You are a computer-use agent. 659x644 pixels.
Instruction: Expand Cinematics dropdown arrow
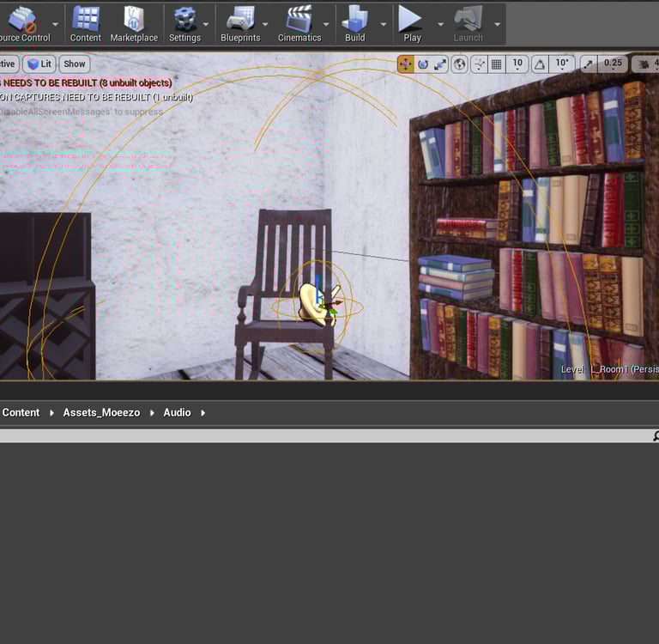[x=326, y=24]
